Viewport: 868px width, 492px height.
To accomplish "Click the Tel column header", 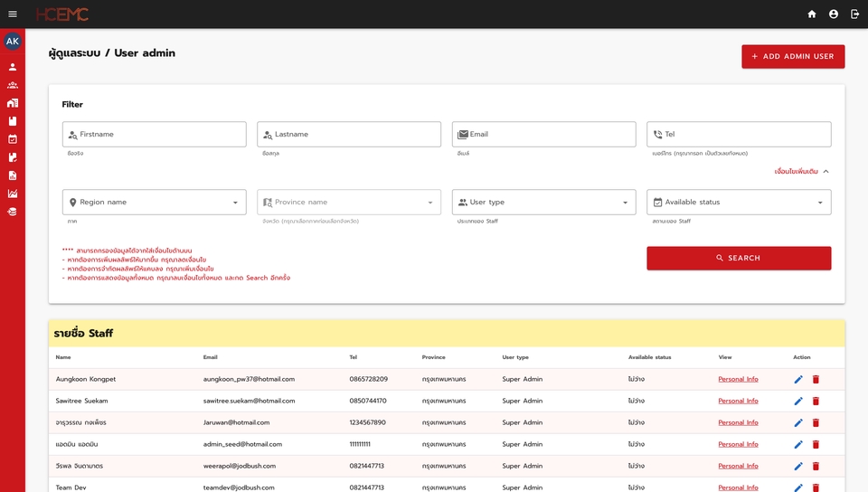I will coord(354,357).
